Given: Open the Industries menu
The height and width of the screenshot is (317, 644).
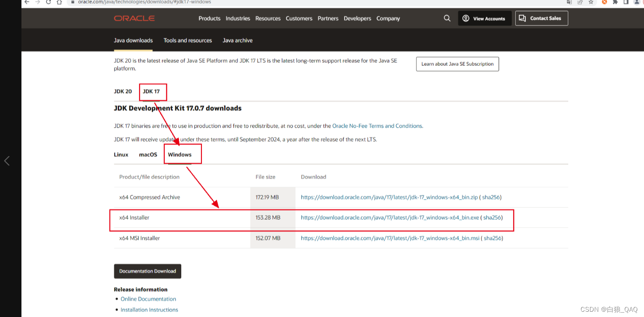Looking at the screenshot, I should point(238,18).
